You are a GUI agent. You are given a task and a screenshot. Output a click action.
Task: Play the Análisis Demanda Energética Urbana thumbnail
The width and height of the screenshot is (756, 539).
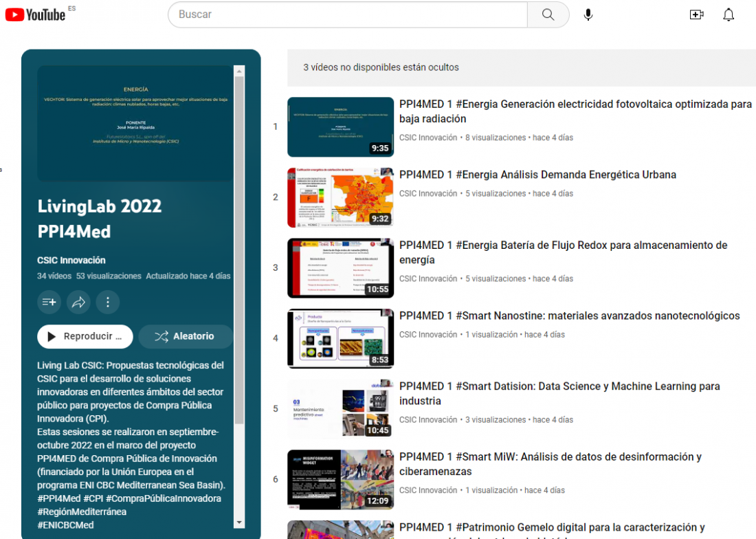click(340, 197)
